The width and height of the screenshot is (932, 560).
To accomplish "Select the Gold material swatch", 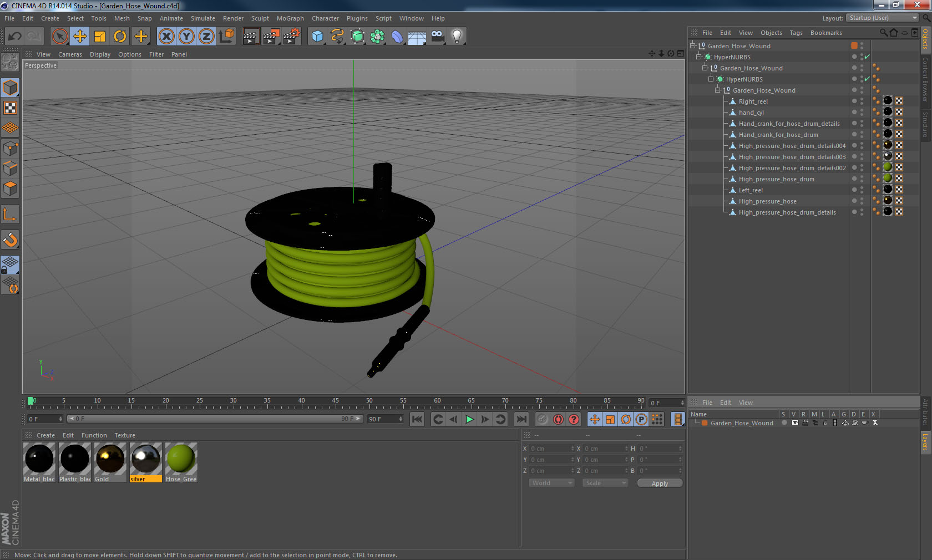I will point(110,462).
